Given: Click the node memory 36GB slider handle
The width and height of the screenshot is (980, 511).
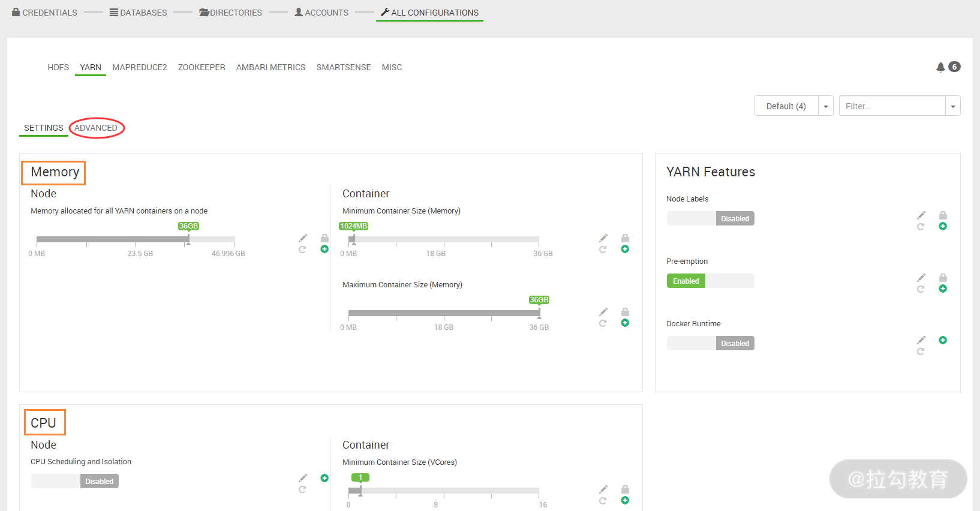Looking at the screenshot, I should [188, 239].
